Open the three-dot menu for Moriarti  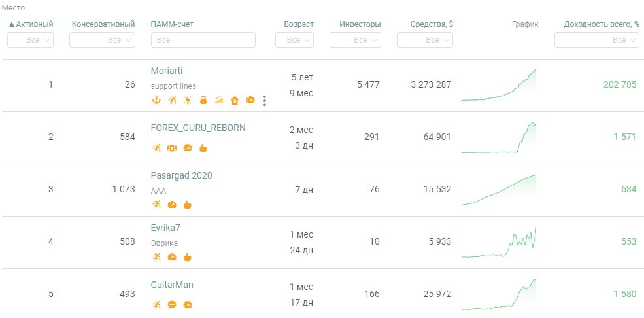tap(264, 100)
